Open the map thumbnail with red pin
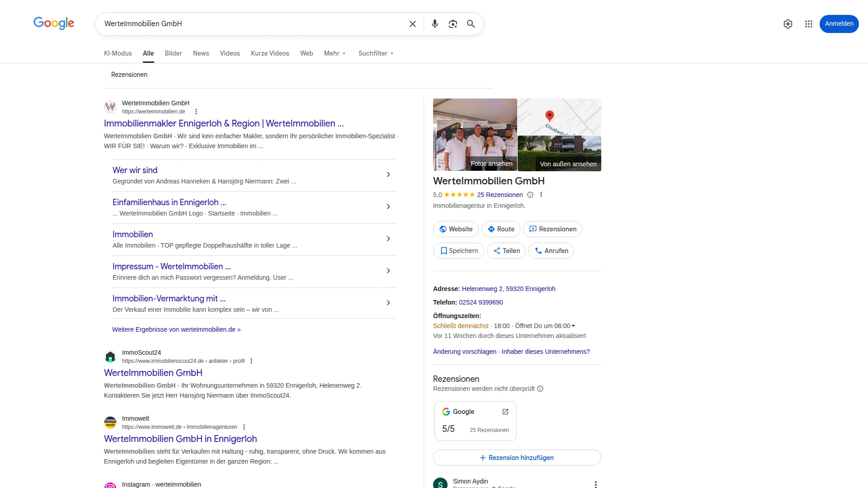868x488 pixels. [x=559, y=117]
